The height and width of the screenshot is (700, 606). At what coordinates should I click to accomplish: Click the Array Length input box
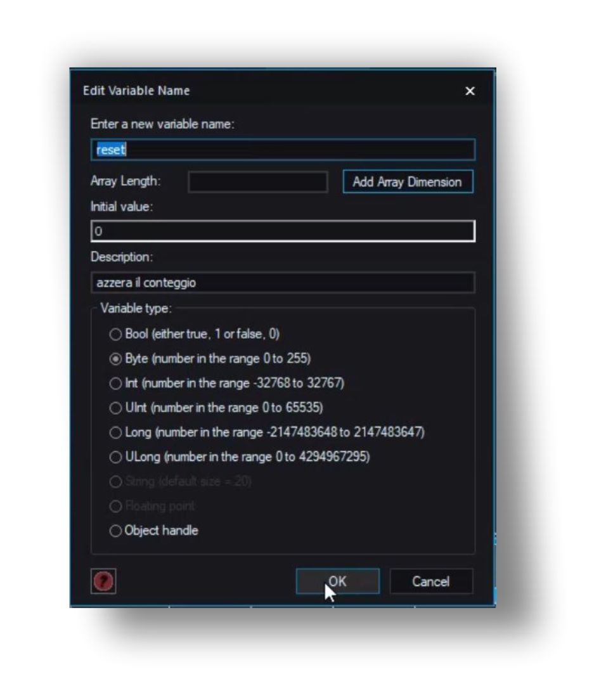click(x=258, y=182)
